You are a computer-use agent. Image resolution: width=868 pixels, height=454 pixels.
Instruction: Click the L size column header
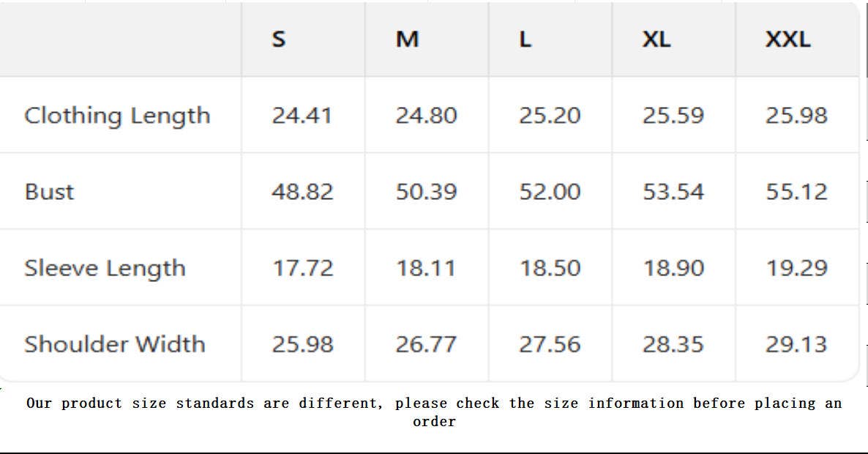click(x=525, y=39)
